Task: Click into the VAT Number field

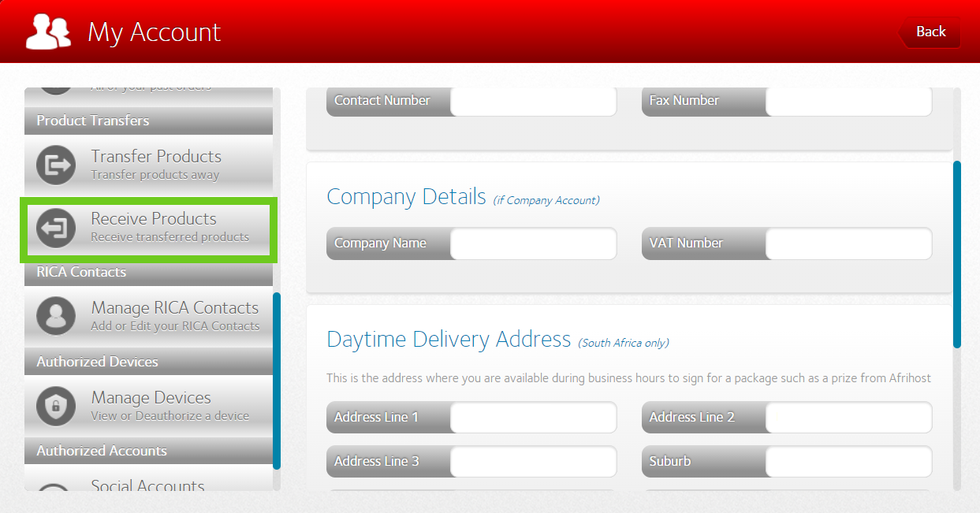Action: (x=848, y=243)
